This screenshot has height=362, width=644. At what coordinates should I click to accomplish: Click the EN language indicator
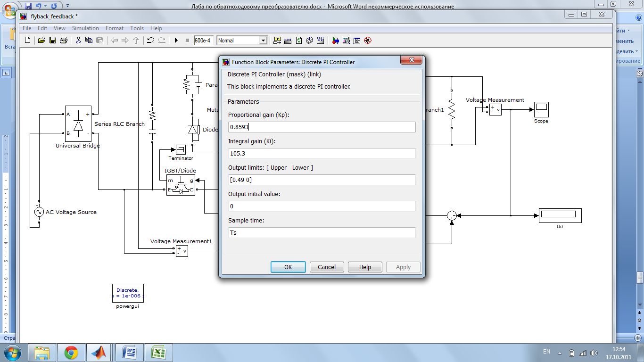(546, 352)
